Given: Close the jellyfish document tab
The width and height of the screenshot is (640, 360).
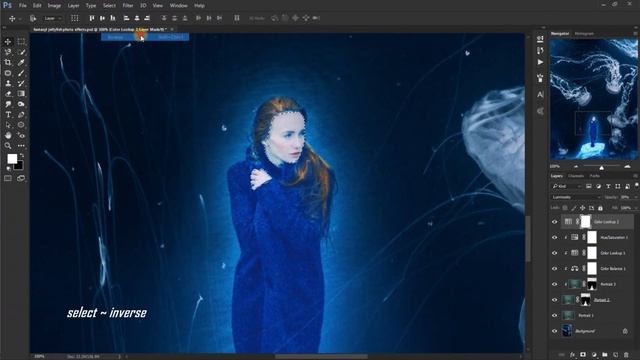Looking at the screenshot, I should click(172, 29).
